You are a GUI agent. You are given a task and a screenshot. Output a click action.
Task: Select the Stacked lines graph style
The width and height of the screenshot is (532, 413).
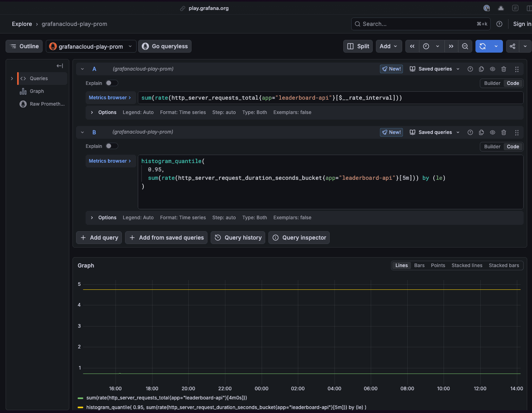[x=467, y=265]
